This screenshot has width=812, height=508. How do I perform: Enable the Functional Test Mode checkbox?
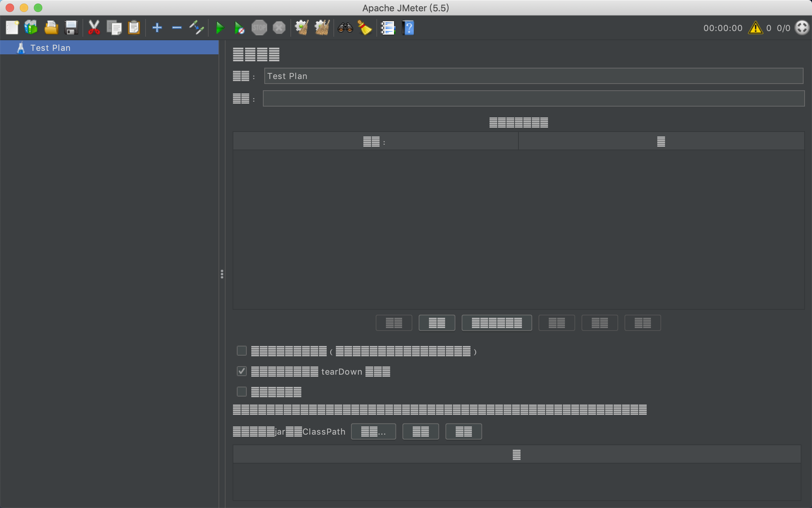[x=241, y=392]
